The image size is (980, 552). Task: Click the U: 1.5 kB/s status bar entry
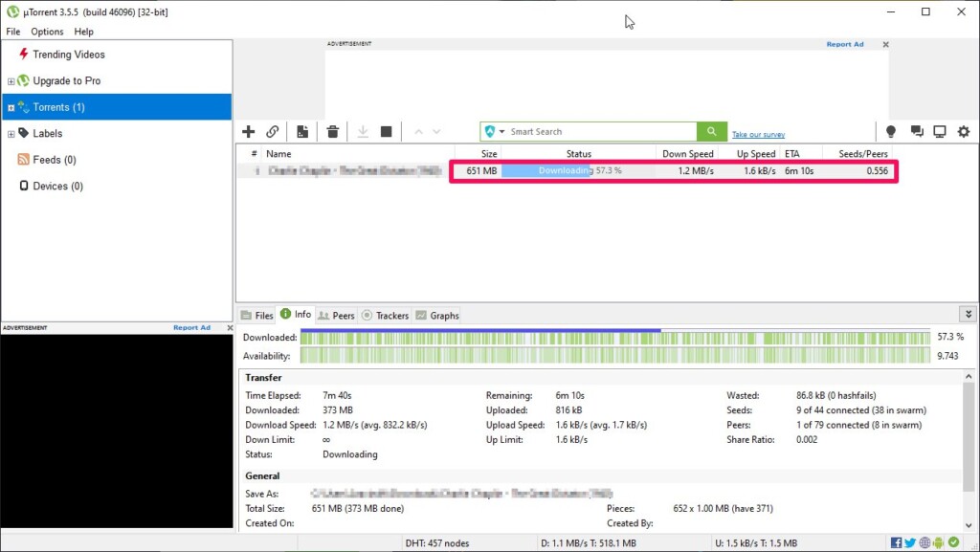(756, 543)
